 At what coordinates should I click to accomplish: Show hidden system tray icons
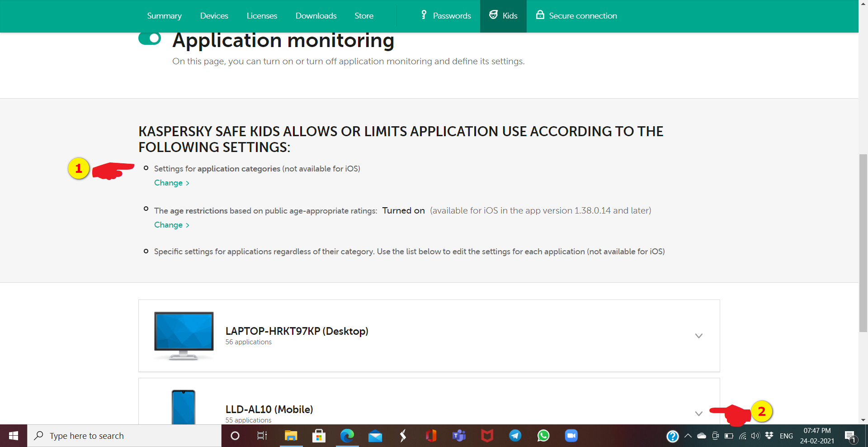pos(688,436)
